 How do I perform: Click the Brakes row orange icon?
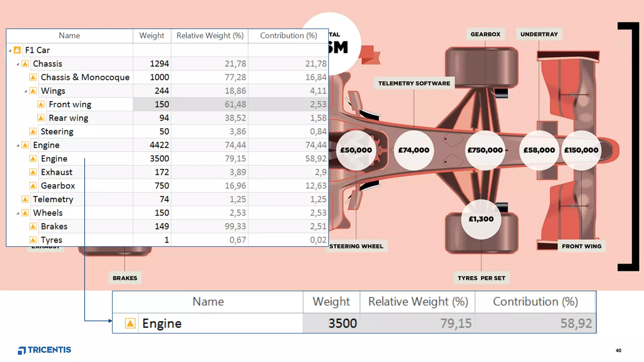(x=33, y=226)
